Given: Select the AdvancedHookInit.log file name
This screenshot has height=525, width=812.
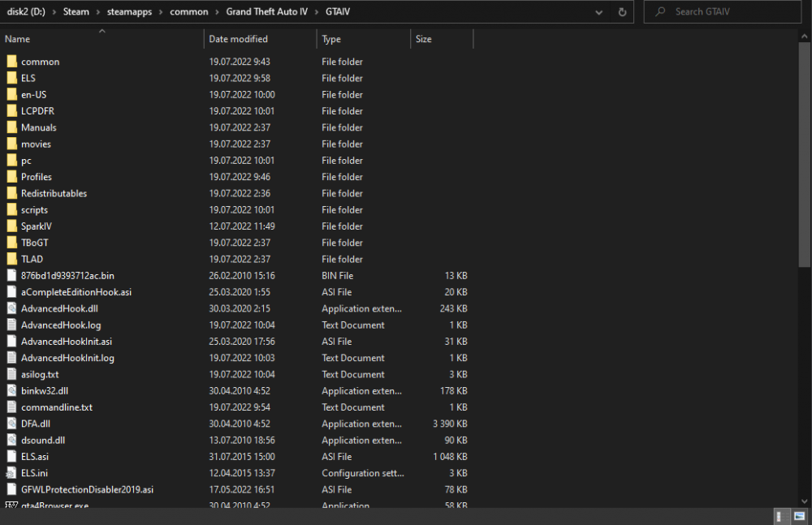Looking at the screenshot, I should pyautogui.click(x=67, y=359).
